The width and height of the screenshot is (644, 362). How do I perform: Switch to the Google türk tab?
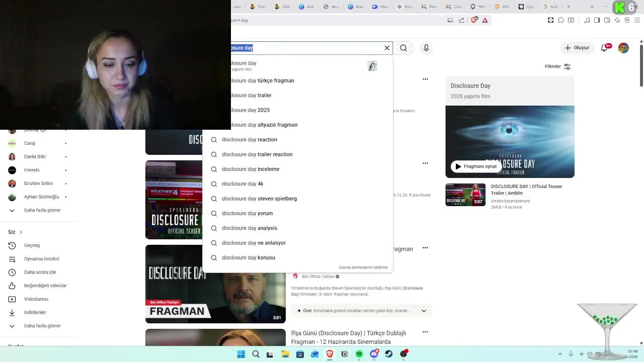tap(551, 7)
